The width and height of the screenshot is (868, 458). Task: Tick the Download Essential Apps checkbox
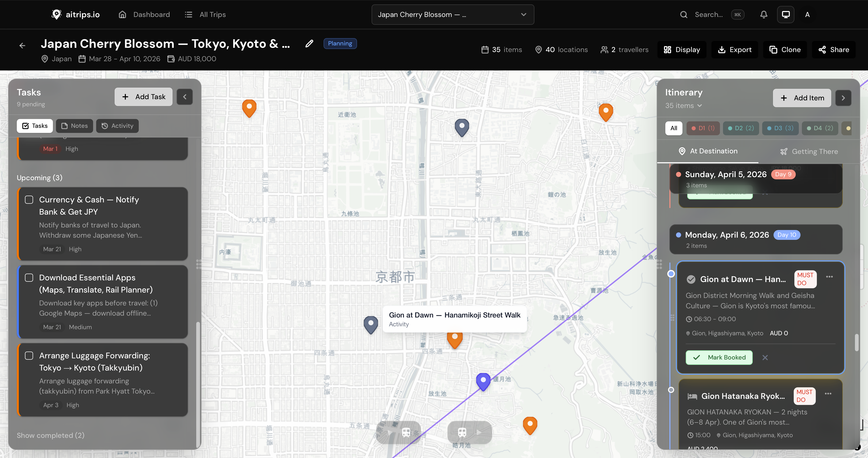pos(29,277)
